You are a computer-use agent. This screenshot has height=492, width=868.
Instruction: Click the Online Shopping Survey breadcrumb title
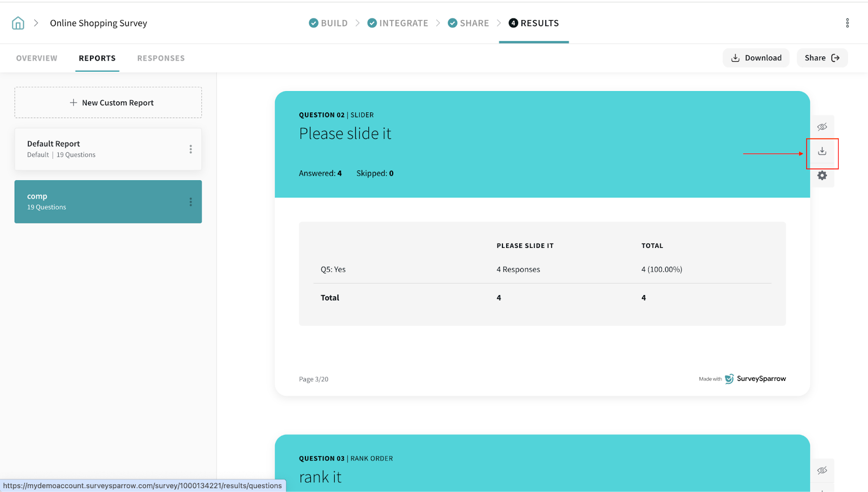[98, 23]
